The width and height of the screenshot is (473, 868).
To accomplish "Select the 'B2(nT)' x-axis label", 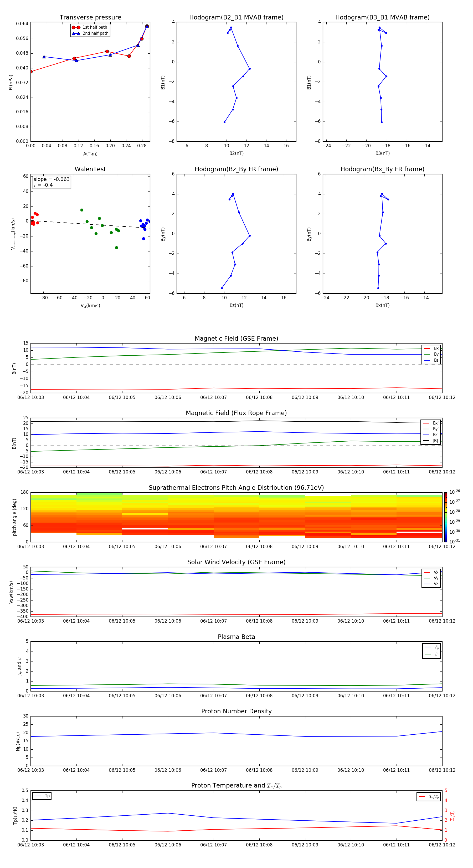I will pos(236,153).
